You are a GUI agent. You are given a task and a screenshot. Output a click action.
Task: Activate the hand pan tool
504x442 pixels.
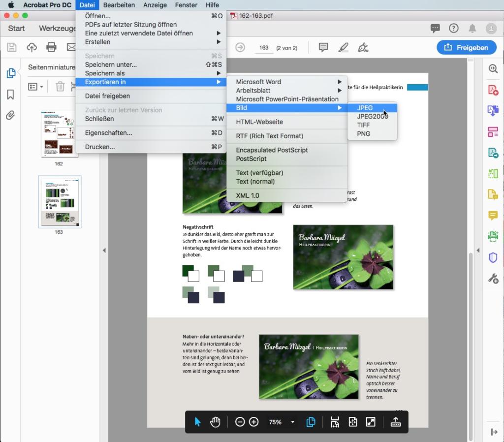click(x=215, y=422)
